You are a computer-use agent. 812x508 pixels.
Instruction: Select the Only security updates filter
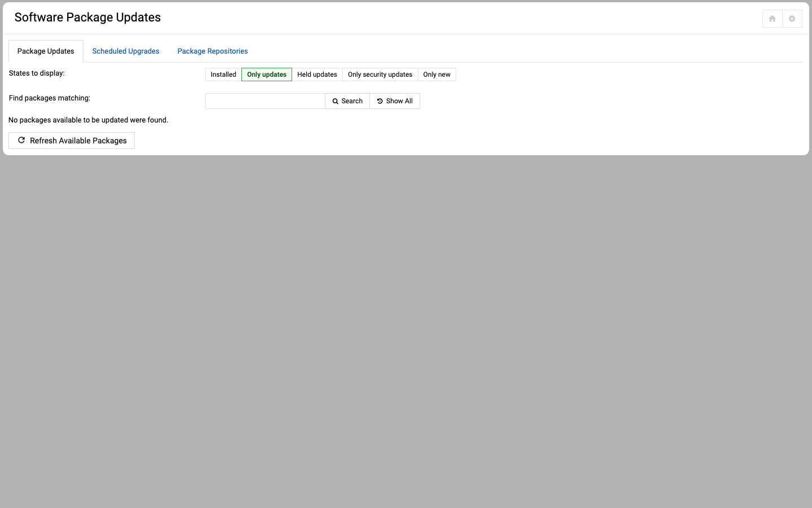click(x=380, y=75)
